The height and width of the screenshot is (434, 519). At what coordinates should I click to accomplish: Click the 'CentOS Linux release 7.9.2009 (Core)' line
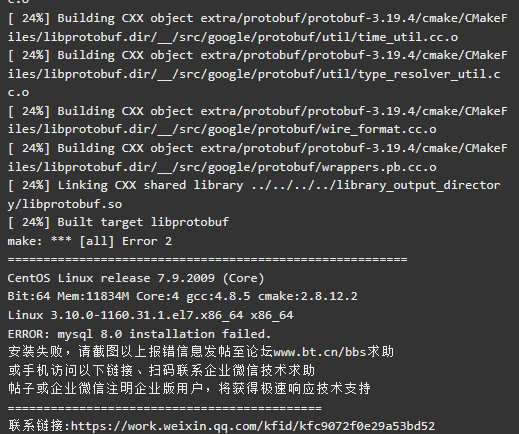point(136,278)
